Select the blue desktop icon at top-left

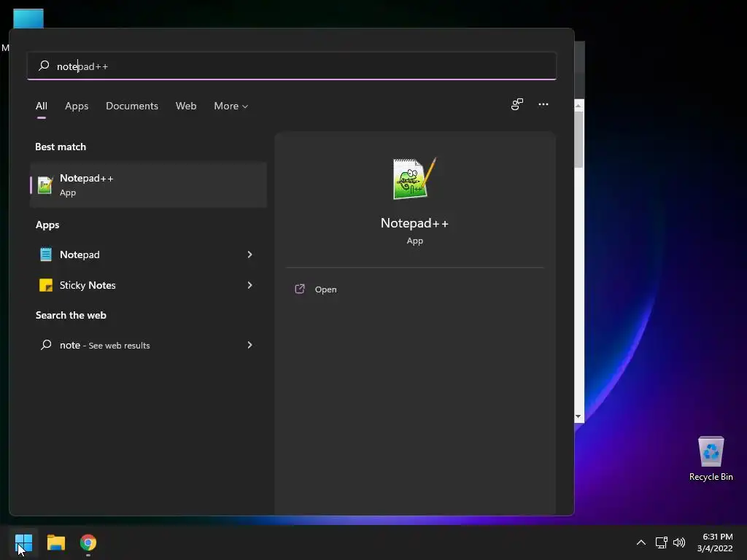(x=28, y=18)
